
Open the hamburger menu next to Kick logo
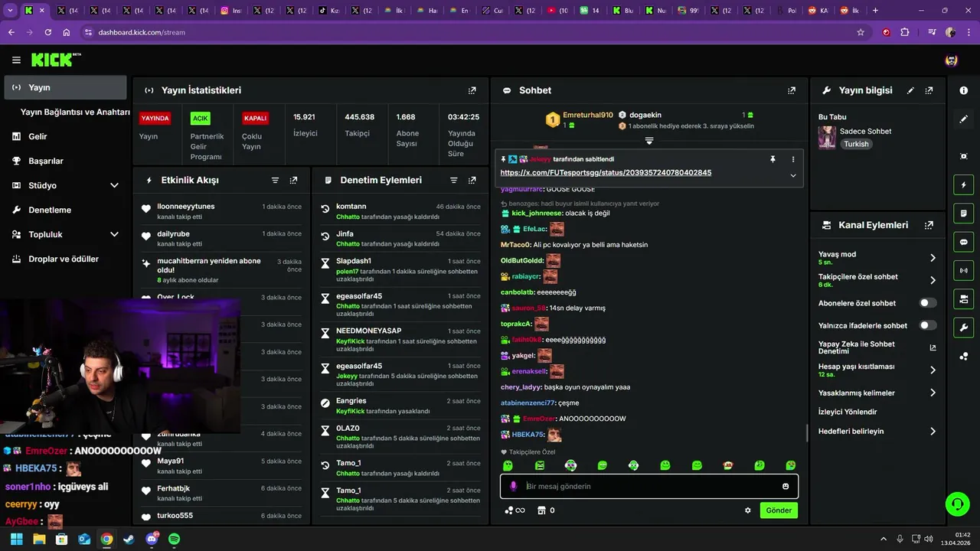point(16,60)
